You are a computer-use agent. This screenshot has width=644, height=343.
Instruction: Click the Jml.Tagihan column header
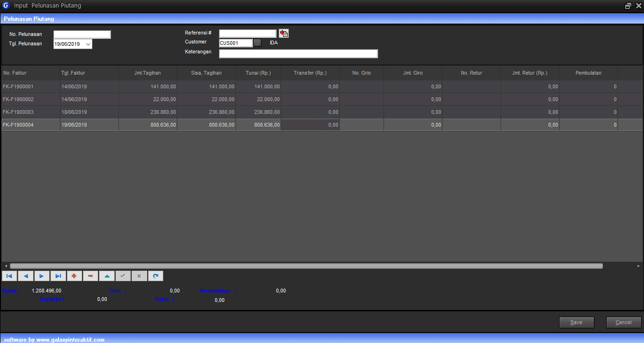pyautogui.click(x=148, y=73)
